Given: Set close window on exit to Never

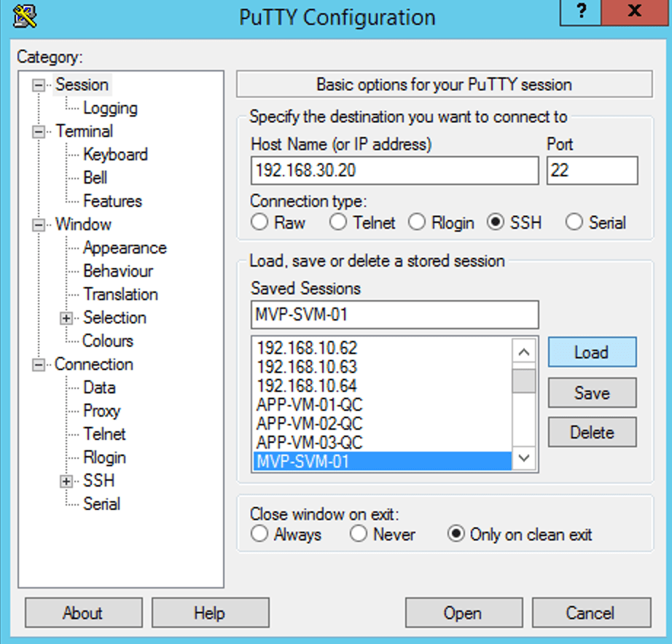Looking at the screenshot, I should (358, 534).
